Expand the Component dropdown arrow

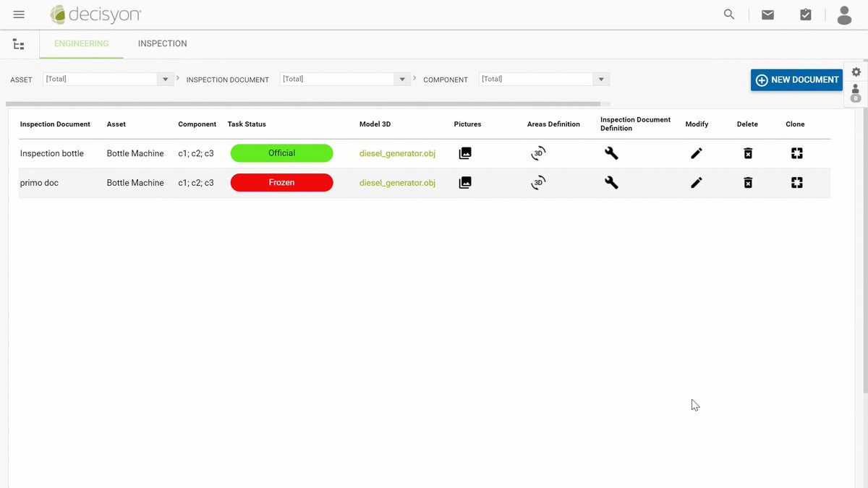601,80
